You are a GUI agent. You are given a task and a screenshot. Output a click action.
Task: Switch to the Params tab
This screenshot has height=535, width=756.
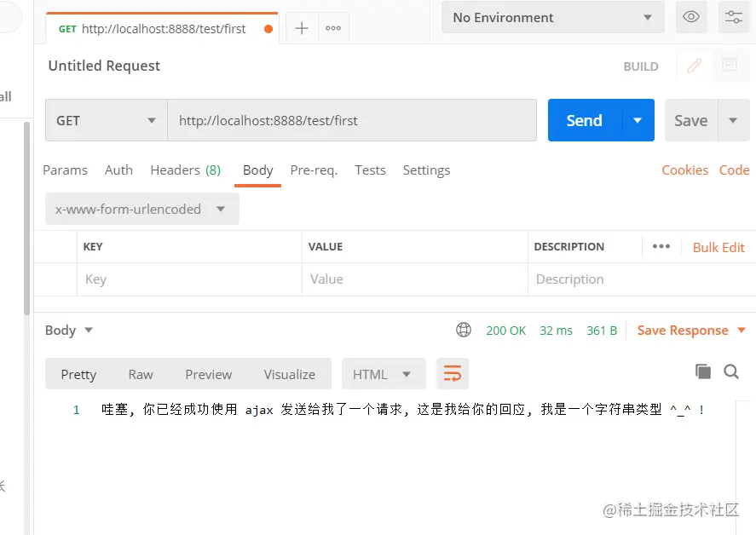click(x=65, y=170)
